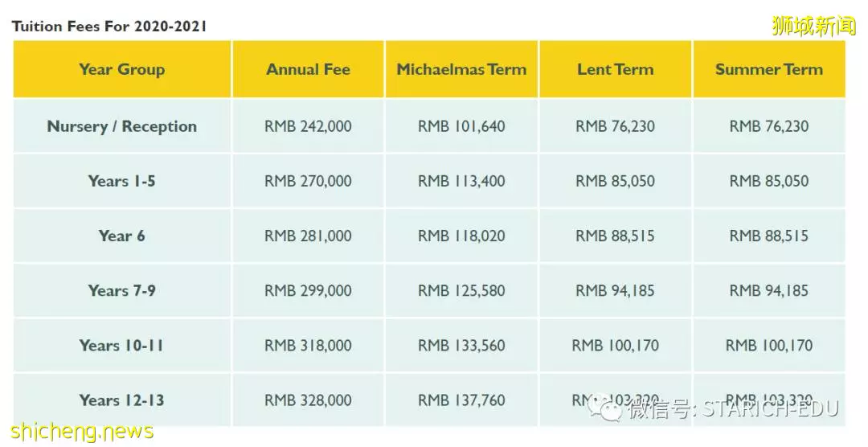The image size is (868, 447).
Task: Click the Year Group column header
Action: pyautogui.click(x=122, y=69)
